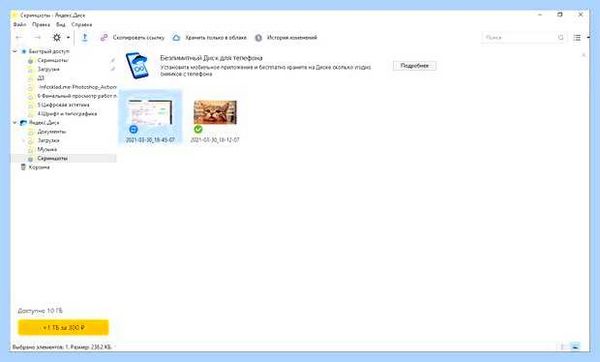The width and height of the screenshot is (600, 362).
Task: Open the view mode dropdown arrow
Action: pos(588,38)
